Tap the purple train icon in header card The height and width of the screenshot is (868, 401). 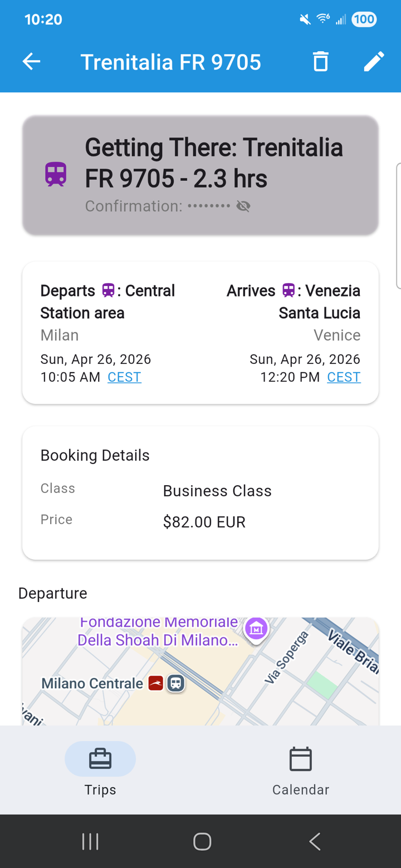pos(56,175)
